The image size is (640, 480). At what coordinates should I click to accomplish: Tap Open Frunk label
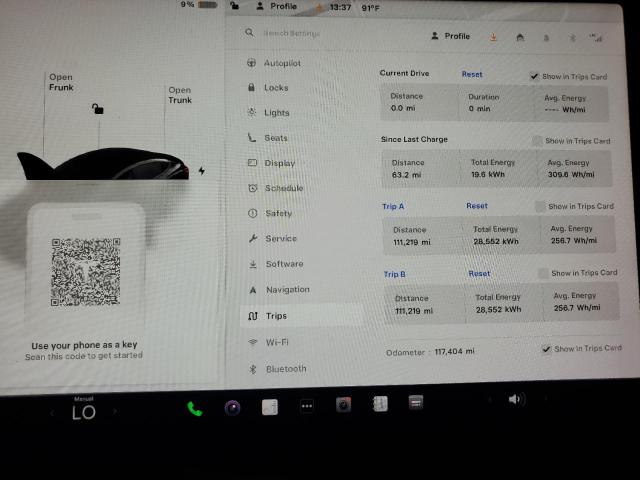point(61,82)
